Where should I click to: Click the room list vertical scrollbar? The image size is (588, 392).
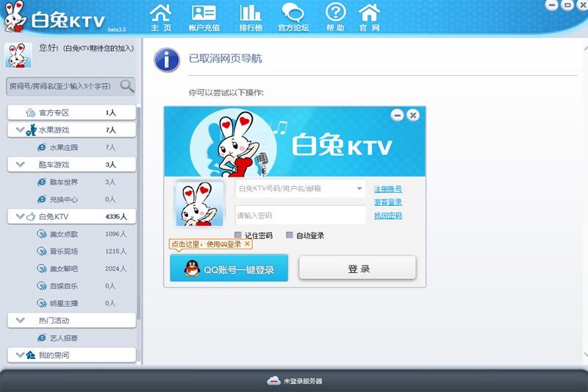coord(138,213)
